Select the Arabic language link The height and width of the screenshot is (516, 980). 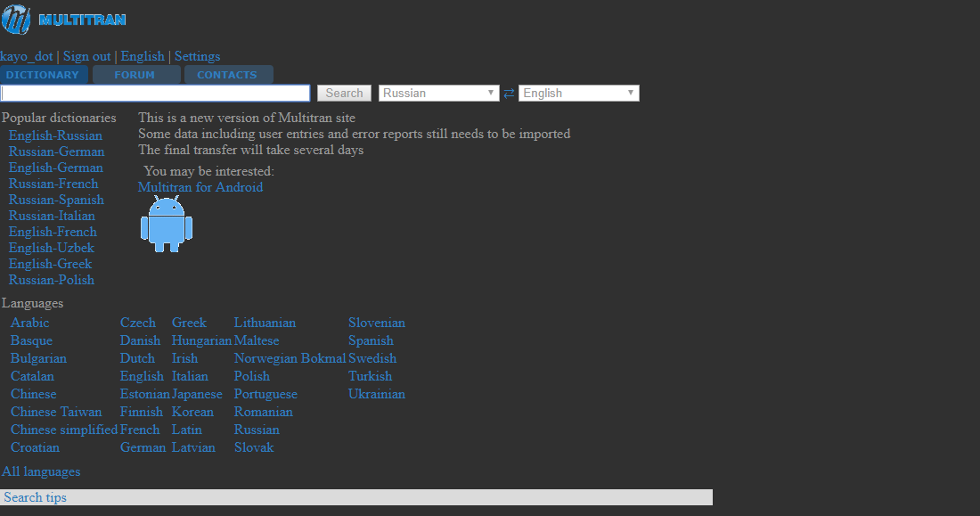click(29, 323)
